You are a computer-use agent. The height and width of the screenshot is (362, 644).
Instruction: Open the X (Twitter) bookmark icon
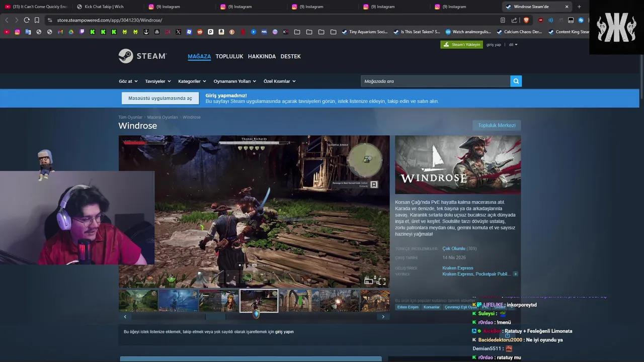pyautogui.click(x=178, y=32)
